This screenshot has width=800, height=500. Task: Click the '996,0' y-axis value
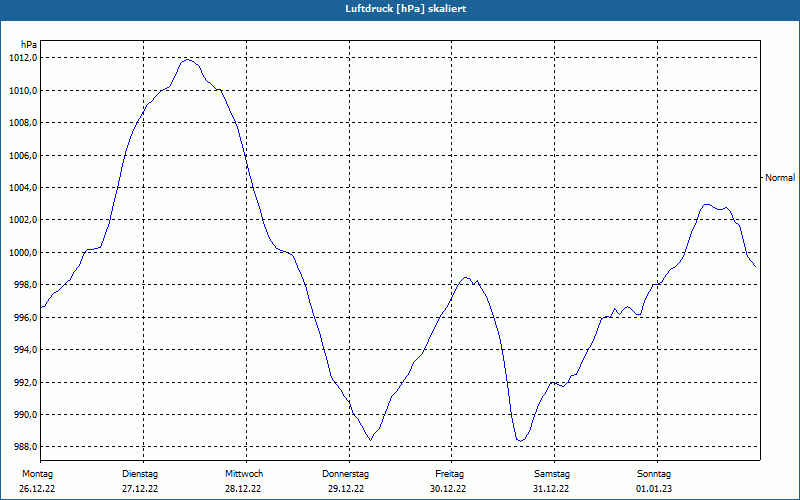point(25,317)
